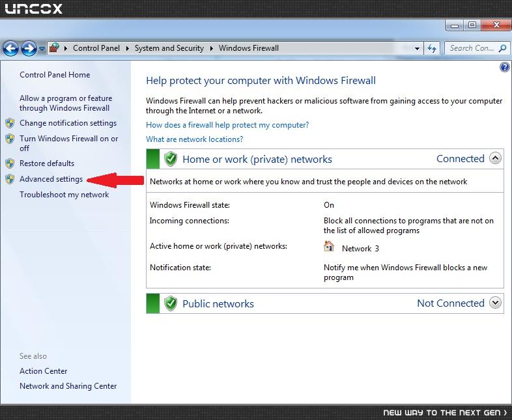Open Troubleshoot my network
This screenshot has width=512, height=420.
point(64,195)
